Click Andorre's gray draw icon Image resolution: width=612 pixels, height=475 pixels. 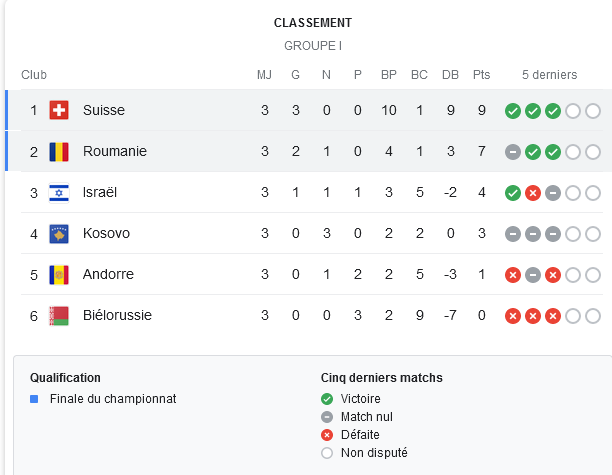pyautogui.click(x=533, y=275)
